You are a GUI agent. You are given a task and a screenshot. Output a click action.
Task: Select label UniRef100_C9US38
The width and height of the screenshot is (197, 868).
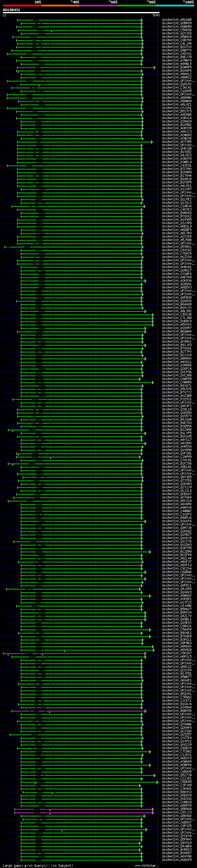click(177, 315)
